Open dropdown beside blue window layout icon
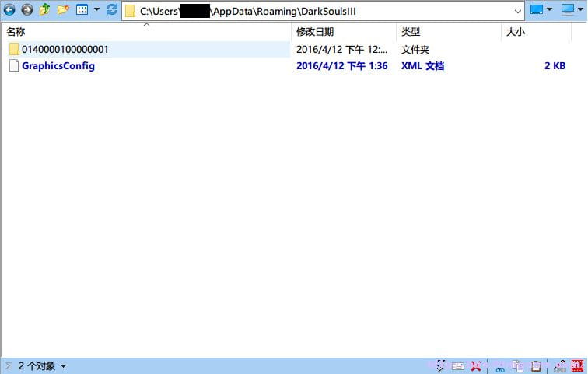588x374 pixels. (x=549, y=9)
